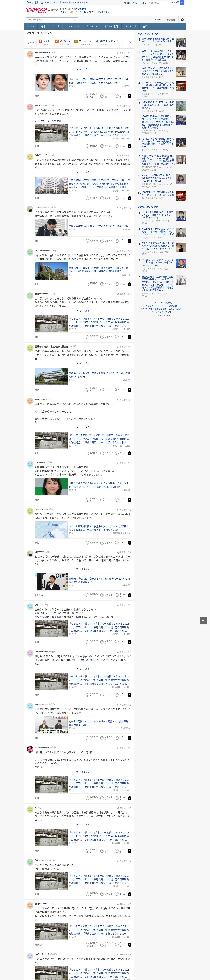Select the すべて topic tab
This screenshot has width=210, height=980.
click(31, 43)
